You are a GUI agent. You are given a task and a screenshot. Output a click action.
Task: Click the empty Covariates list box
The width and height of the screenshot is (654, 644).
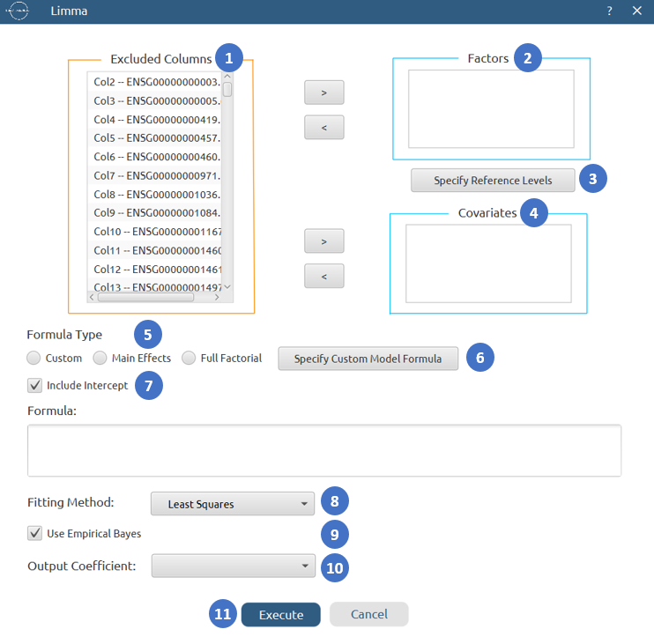click(x=488, y=263)
